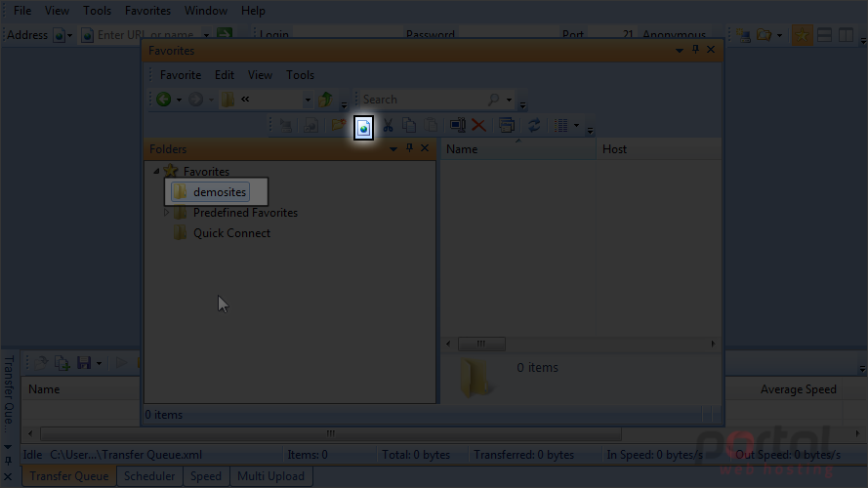Sort by the Name column header

[517, 148]
